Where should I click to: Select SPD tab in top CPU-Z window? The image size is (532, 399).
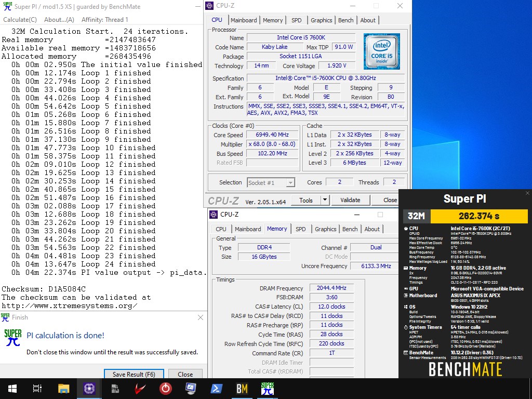(297, 20)
